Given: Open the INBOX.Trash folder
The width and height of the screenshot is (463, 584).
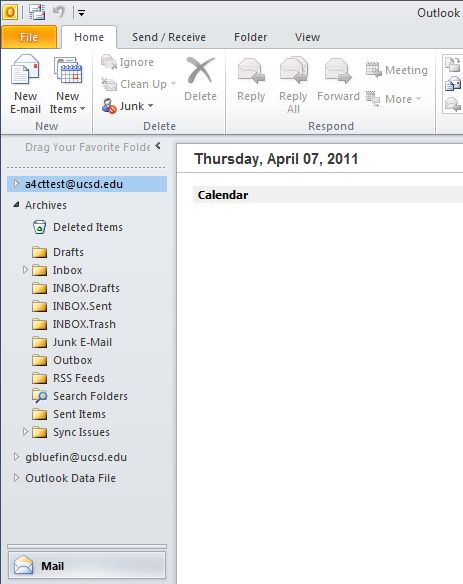Looking at the screenshot, I should click(84, 324).
